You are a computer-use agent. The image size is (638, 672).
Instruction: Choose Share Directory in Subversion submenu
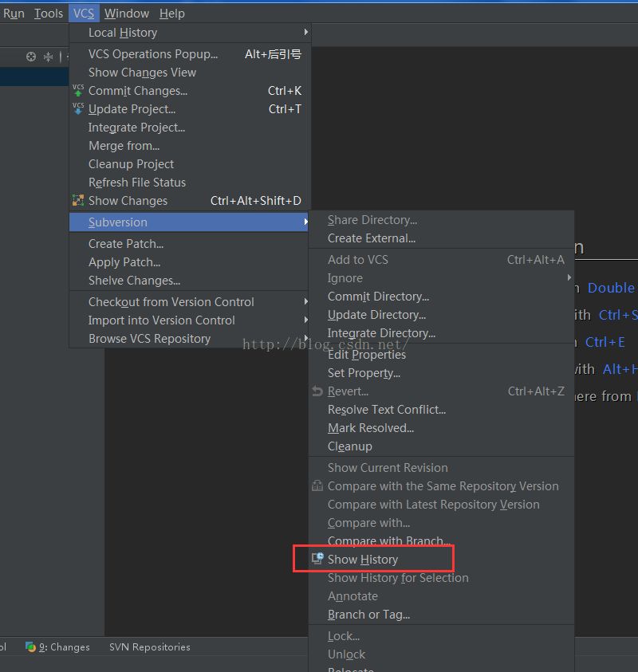(x=441, y=220)
